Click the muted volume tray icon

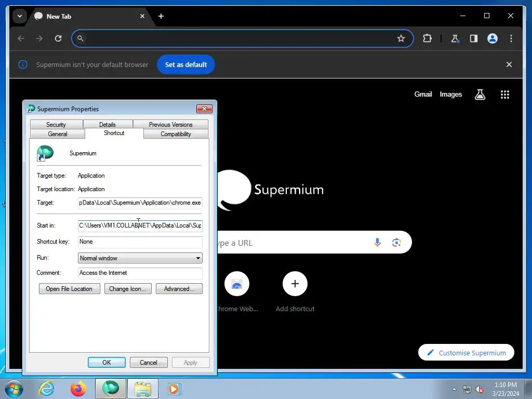click(x=480, y=389)
